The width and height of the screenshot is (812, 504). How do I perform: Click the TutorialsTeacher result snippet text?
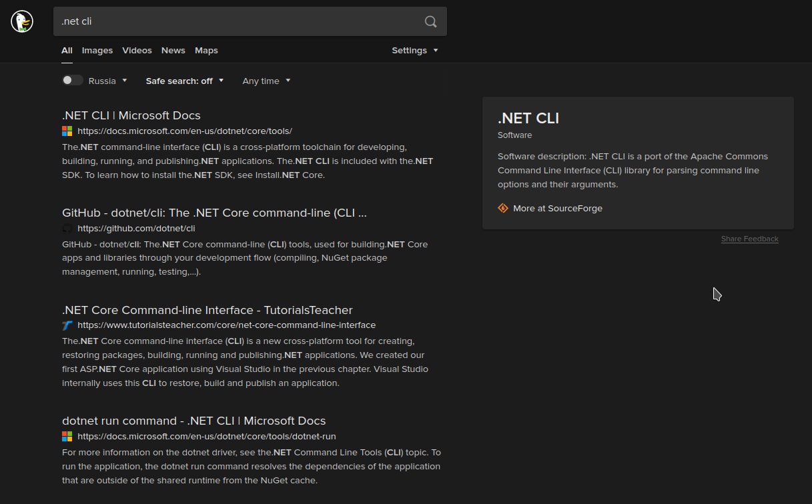pyautogui.click(x=244, y=362)
